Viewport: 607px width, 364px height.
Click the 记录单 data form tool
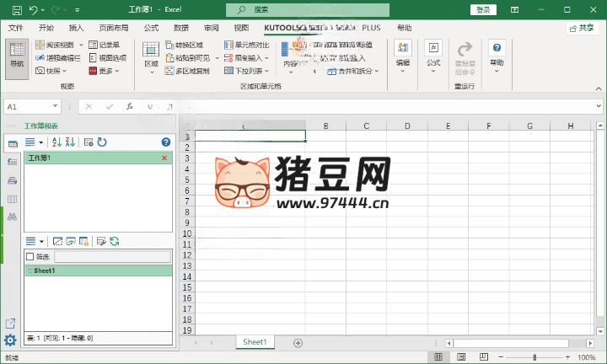pyautogui.click(x=105, y=45)
